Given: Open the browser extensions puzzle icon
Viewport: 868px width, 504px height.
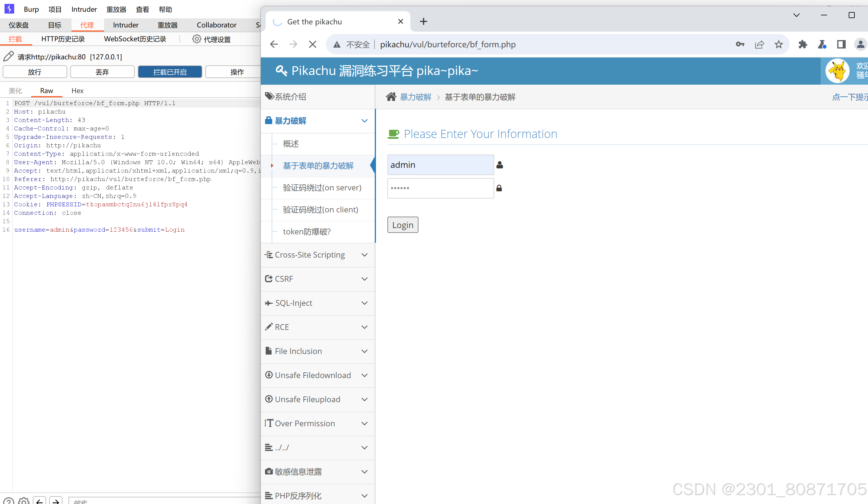Looking at the screenshot, I should (x=803, y=44).
